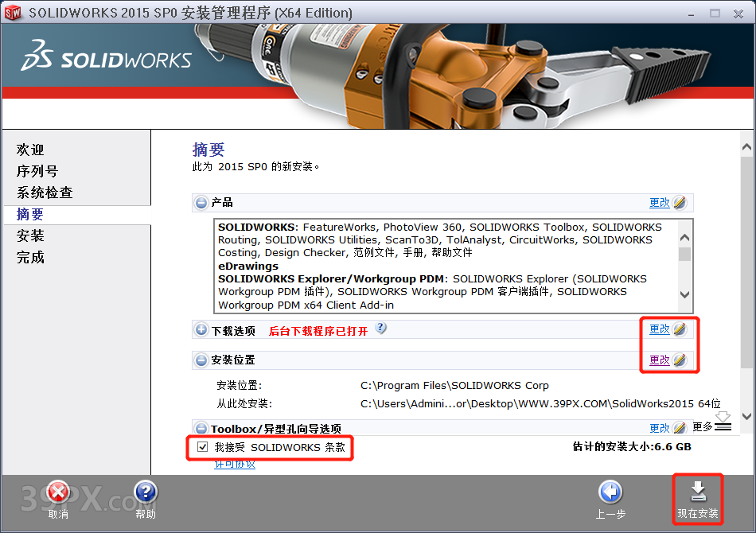Toggle the 我接受 SOLIDWORKS 条款 checkbox

203,447
